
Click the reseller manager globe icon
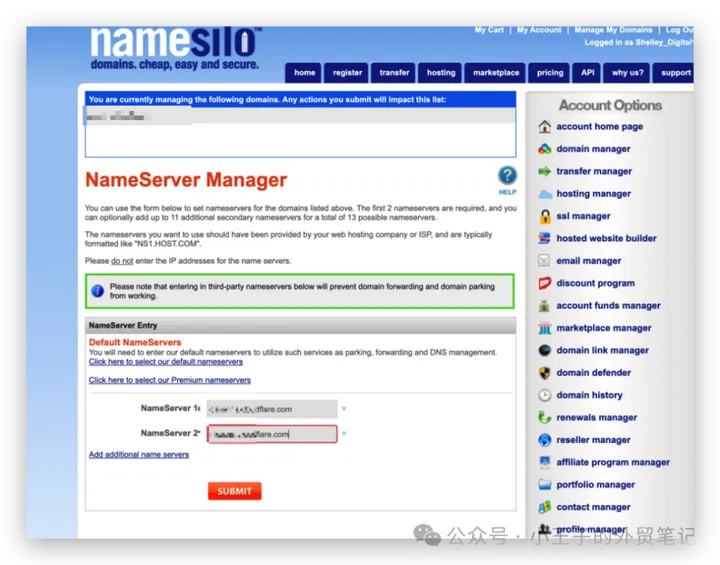click(545, 440)
